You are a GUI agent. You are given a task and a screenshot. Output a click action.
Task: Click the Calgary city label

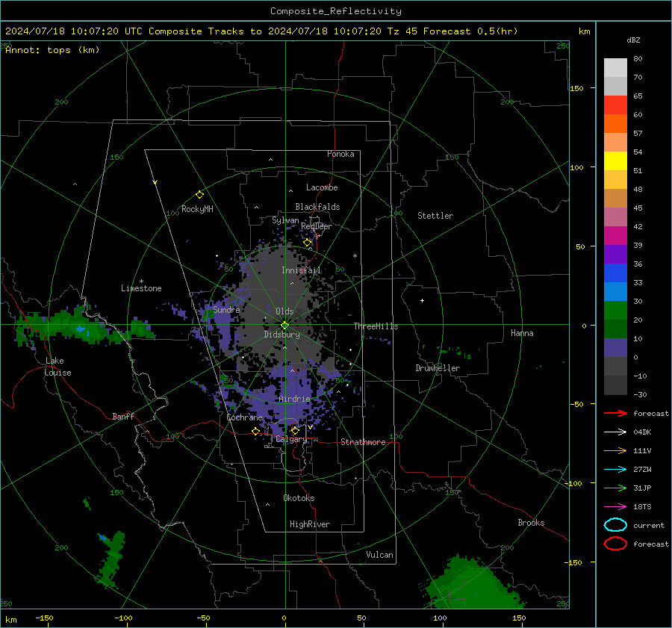tap(291, 439)
